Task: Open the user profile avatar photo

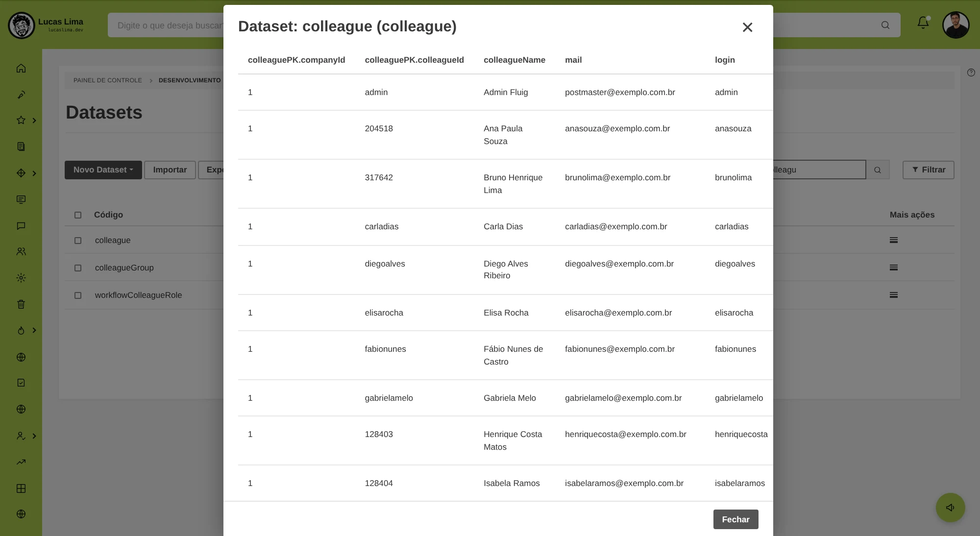Action: pyautogui.click(x=955, y=25)
